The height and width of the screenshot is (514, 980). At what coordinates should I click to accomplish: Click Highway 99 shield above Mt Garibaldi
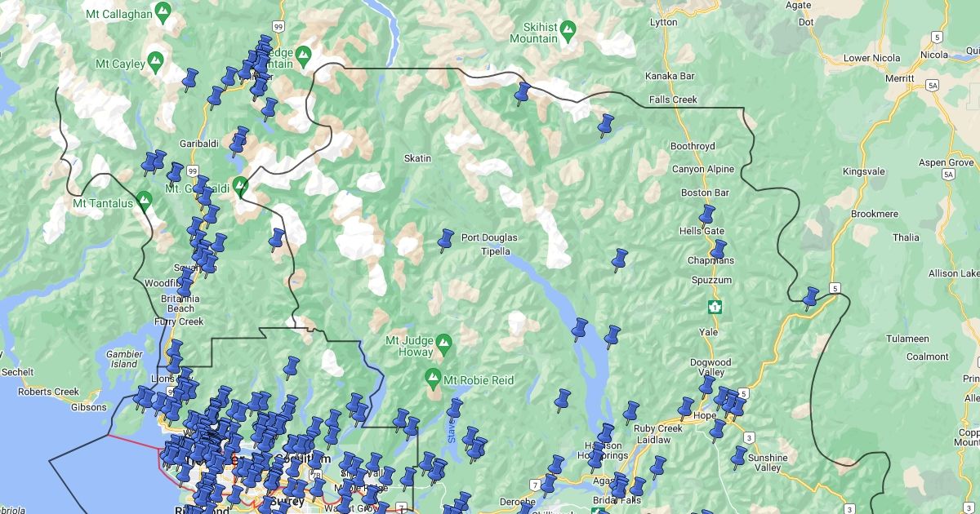point(192,171)
